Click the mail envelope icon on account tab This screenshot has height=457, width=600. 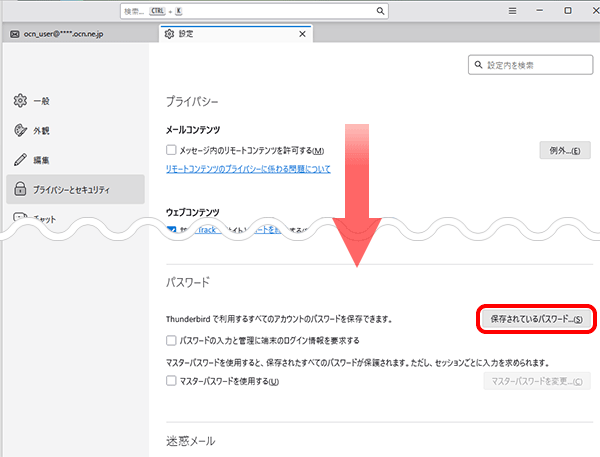point(14,34)
